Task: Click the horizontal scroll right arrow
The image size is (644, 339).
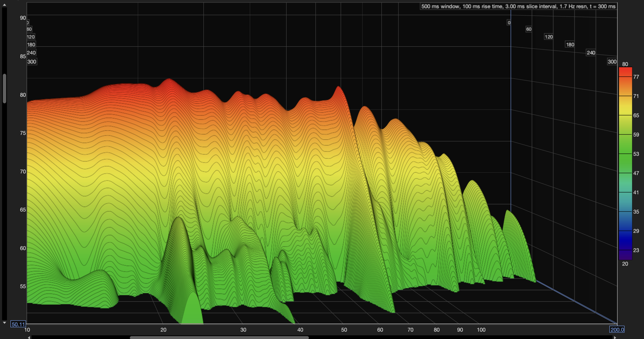Action: pyautogui.click(x=615, y=337)
